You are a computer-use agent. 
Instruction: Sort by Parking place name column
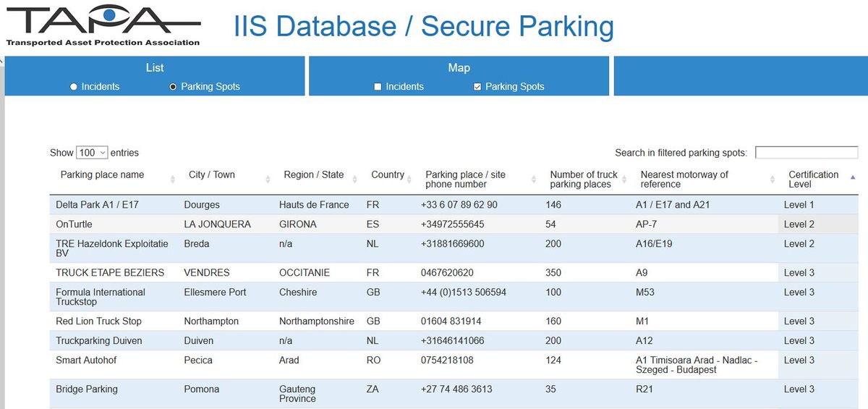[102, 174]
